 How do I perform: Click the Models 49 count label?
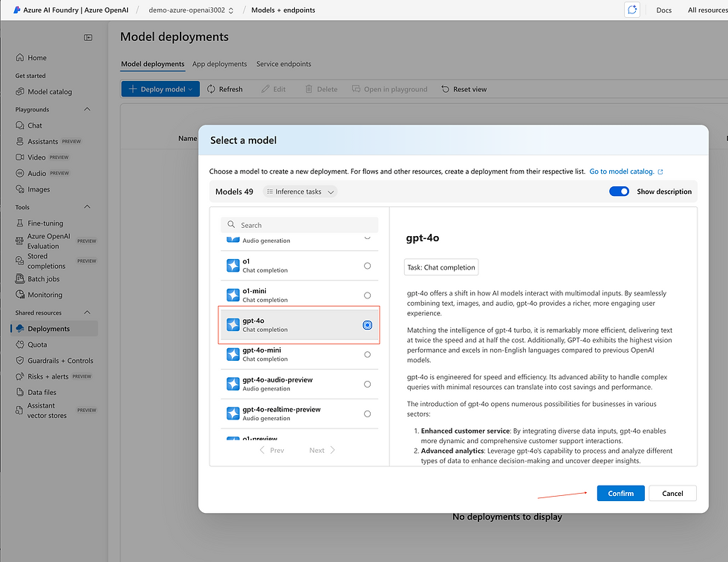234,192
